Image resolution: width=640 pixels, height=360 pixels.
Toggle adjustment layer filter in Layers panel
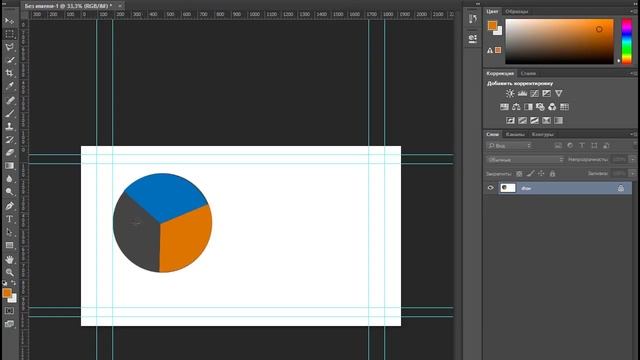coord(570,146)
